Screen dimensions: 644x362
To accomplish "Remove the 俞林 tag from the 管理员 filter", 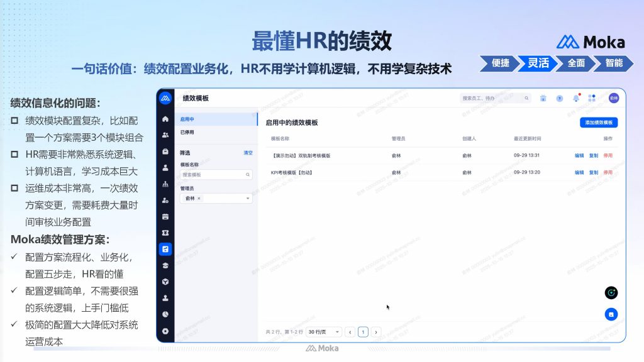I will [199, 199].
